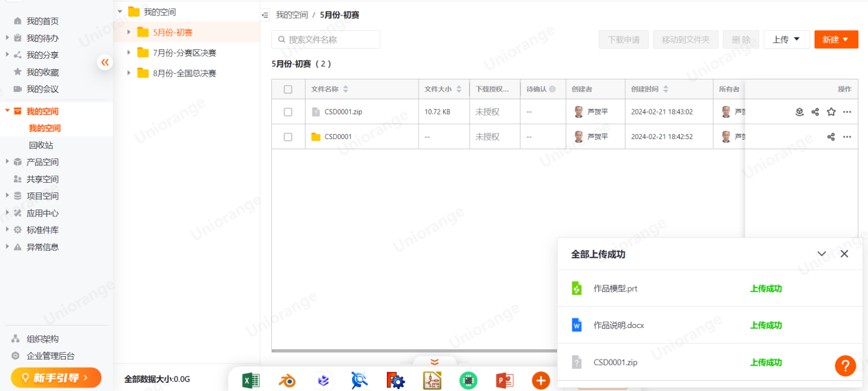Collapse the 我的空间 root tree folder arrow
The image size is (868, 391).
120,12
